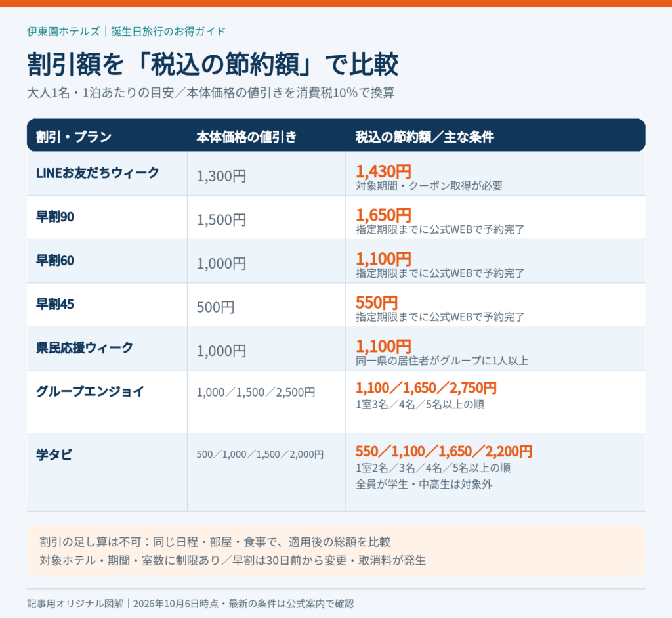Viewport: 672px width, 618px height.
Task: Click the 早割60 condition about 公式WEB booking
Action: [x=440, y=273]
